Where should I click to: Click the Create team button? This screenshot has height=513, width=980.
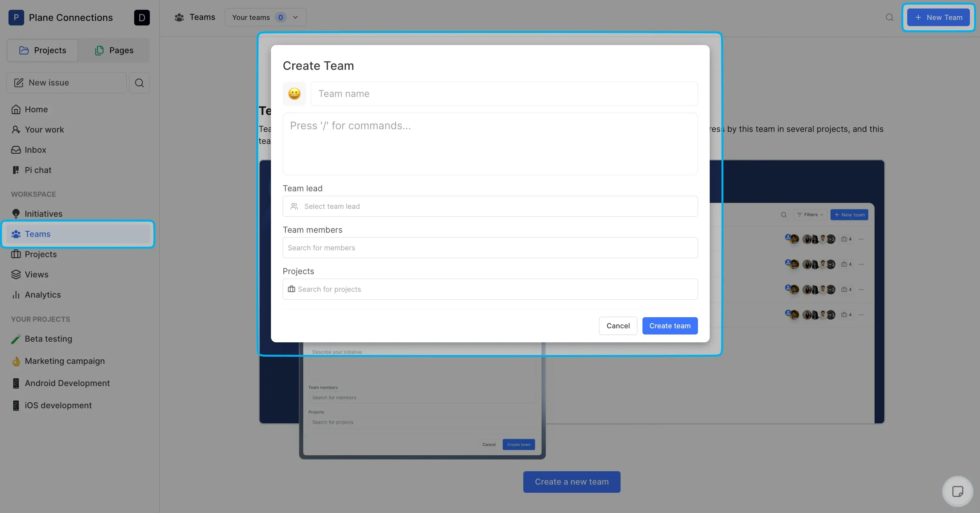point(670,326)
